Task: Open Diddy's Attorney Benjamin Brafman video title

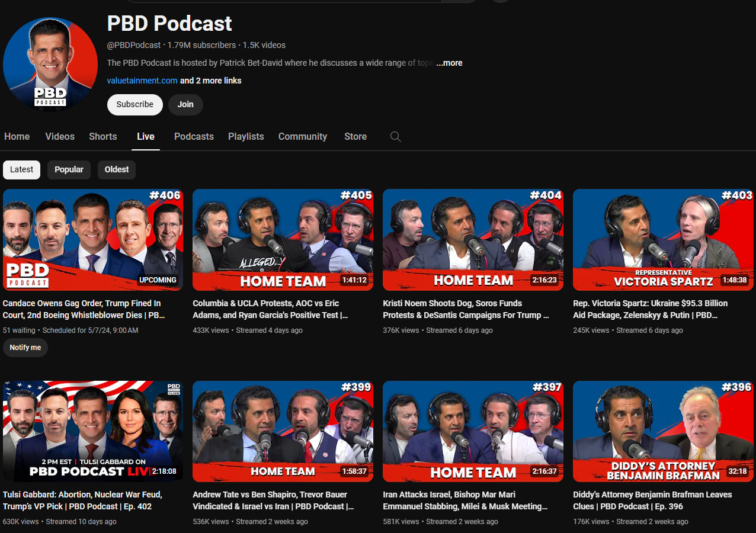Action: point(652,500)
